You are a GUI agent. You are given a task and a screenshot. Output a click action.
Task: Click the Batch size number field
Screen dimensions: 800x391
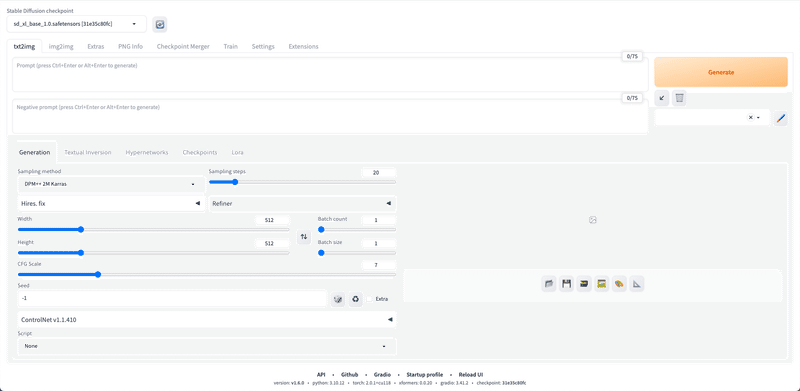pos(378,243)
